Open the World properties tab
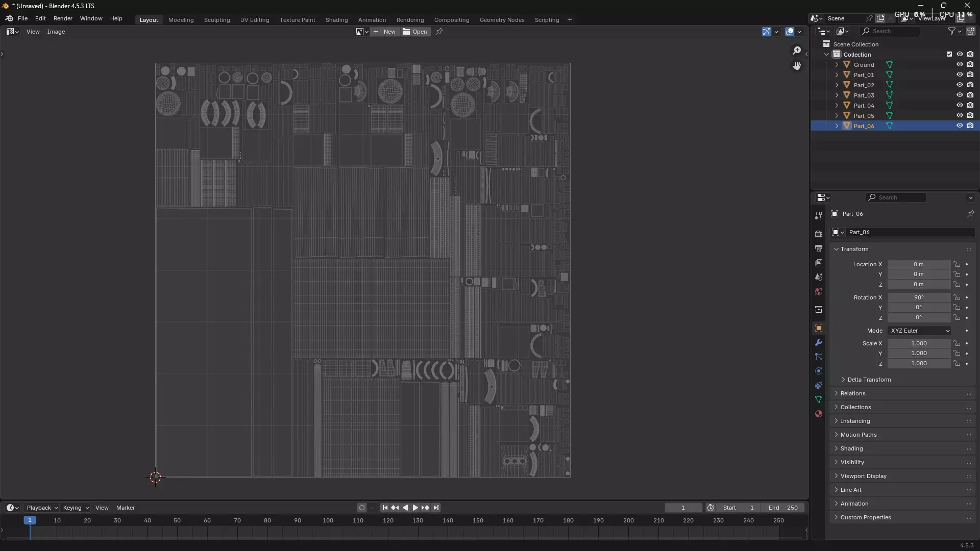Viewport: 980px width, 551px height. (x=819, y=291)
